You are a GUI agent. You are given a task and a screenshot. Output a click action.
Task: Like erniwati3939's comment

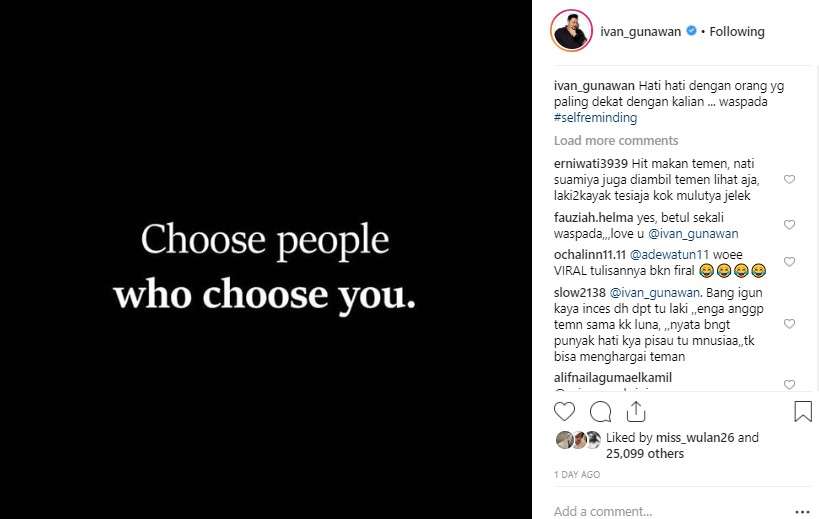789,180
